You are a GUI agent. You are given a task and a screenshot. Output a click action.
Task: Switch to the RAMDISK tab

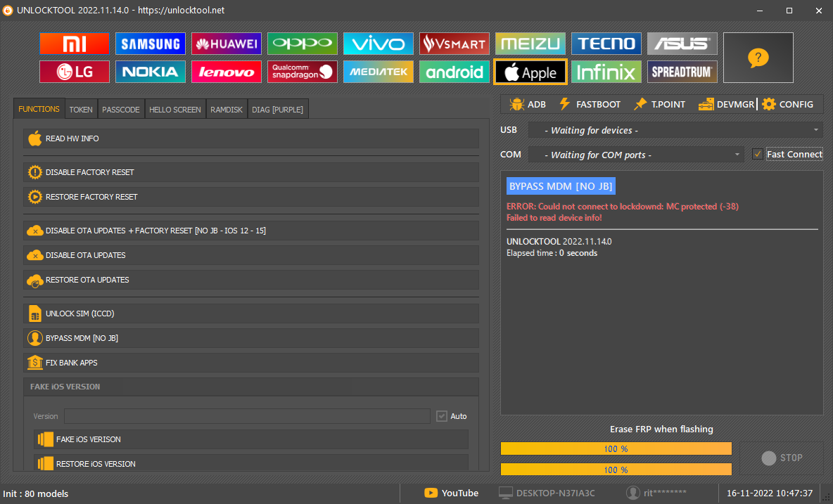pyautogui.click(x=227, y=110)
